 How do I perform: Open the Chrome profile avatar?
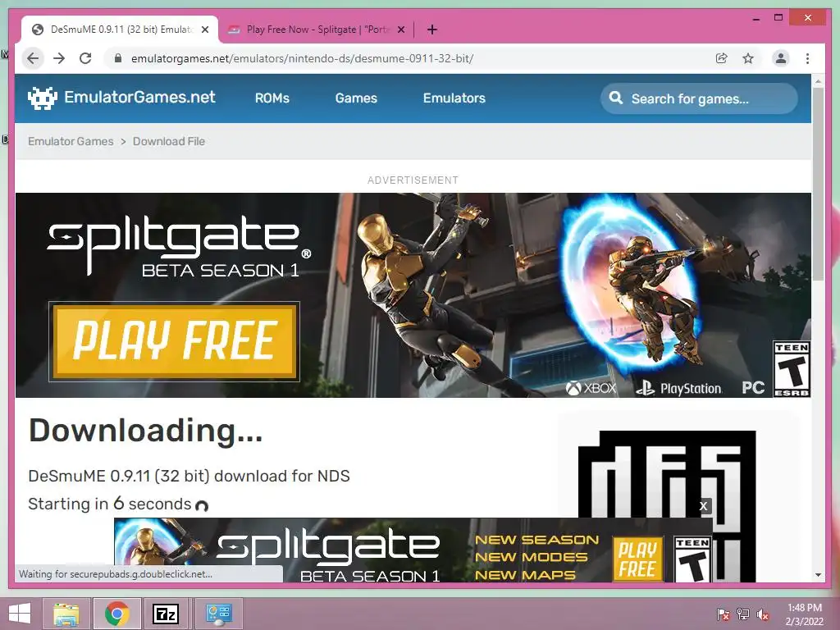tap(781, 58)
